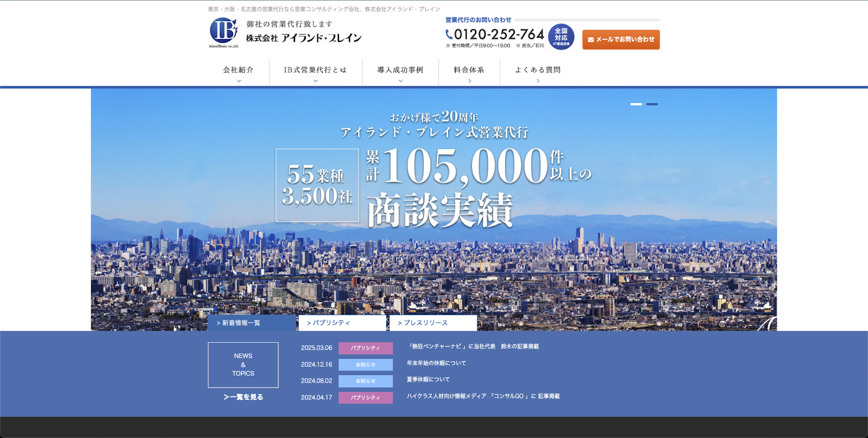Expand the 導入成功事例 chevron
Screen dimensions: 868x438
coord(400,81)
